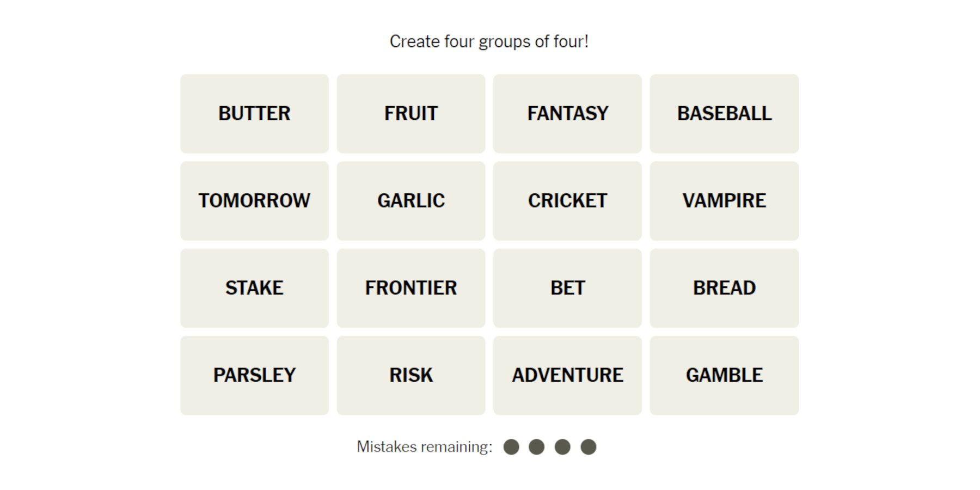Tap the CRICKET word tile

click(x=567, y=201)
